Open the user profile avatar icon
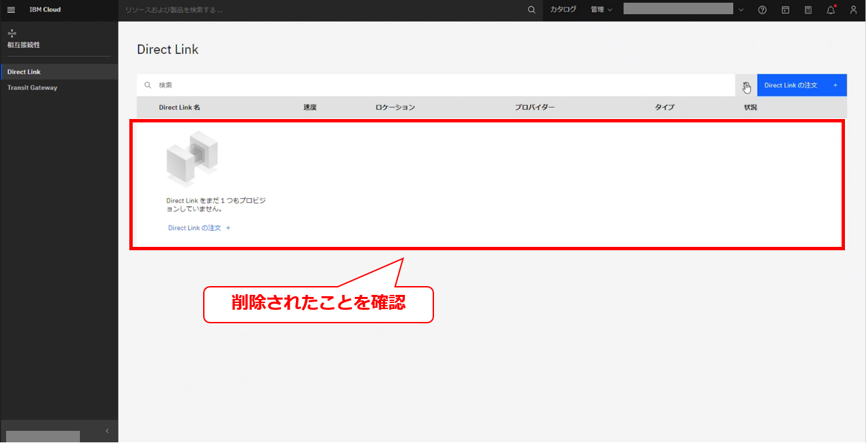Image resolution: width=868 pixels, height=443 pixels. click(x=854, y=10)
